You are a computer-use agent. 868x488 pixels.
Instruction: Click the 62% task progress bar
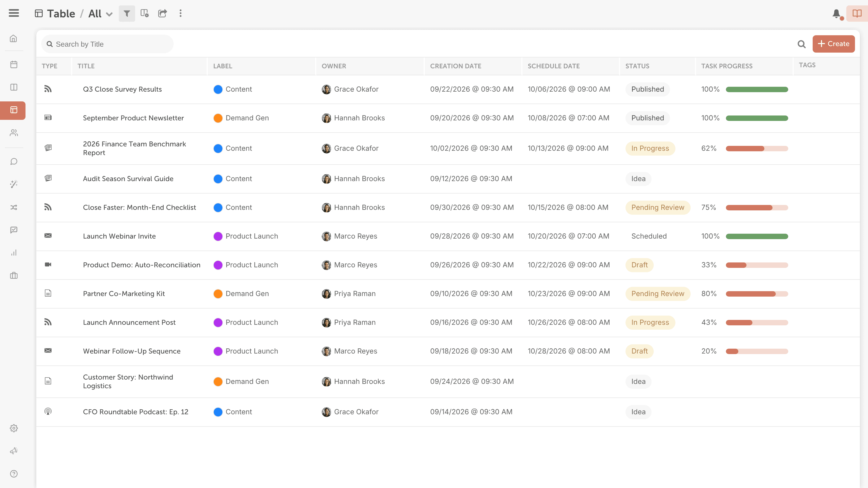pyautogui.click(x=757, y=149)
